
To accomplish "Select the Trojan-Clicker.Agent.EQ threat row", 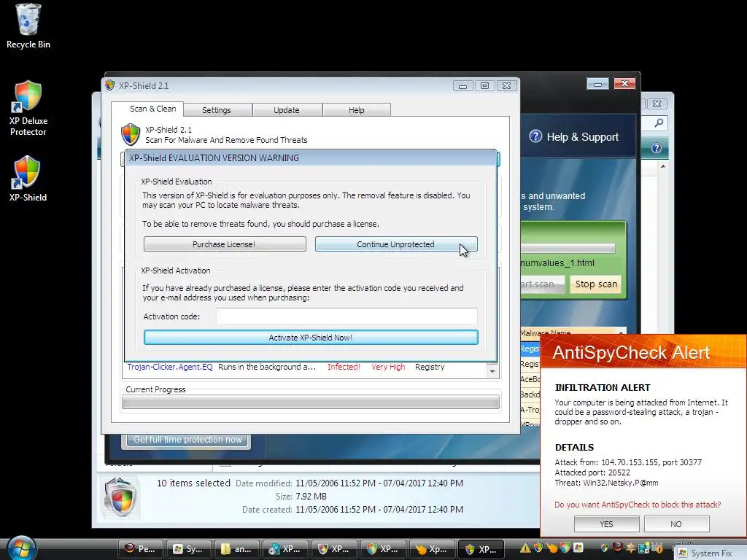I will tap(305, 367).
